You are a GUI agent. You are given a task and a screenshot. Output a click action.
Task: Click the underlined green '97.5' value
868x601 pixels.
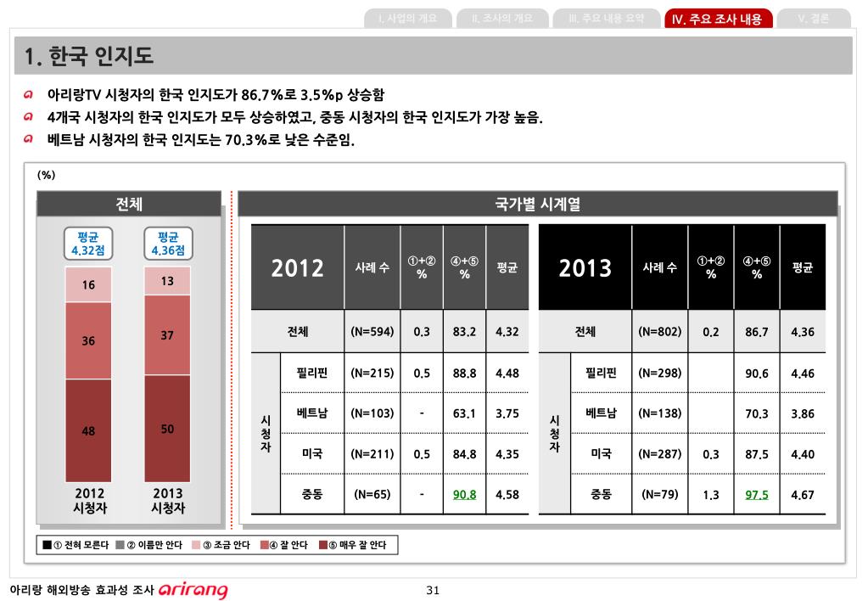[757, 495]
